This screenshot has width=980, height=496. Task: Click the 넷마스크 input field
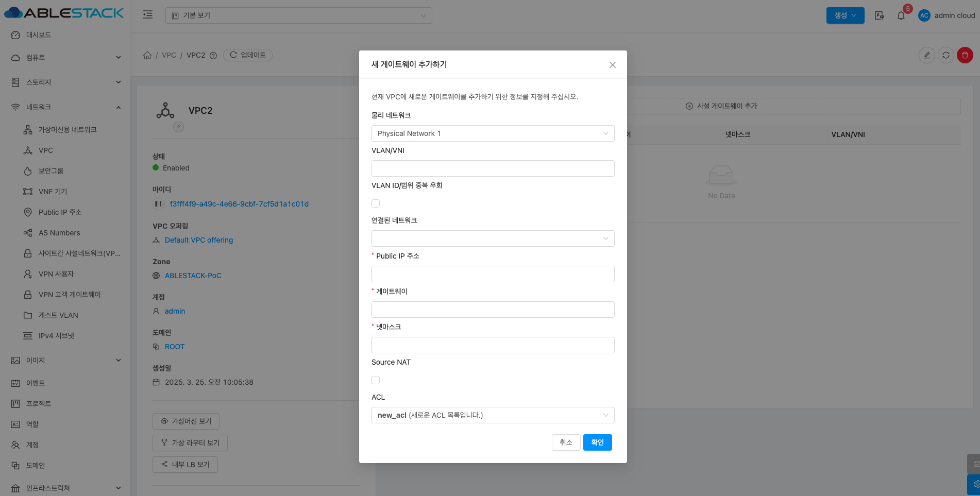click(493, 345)
